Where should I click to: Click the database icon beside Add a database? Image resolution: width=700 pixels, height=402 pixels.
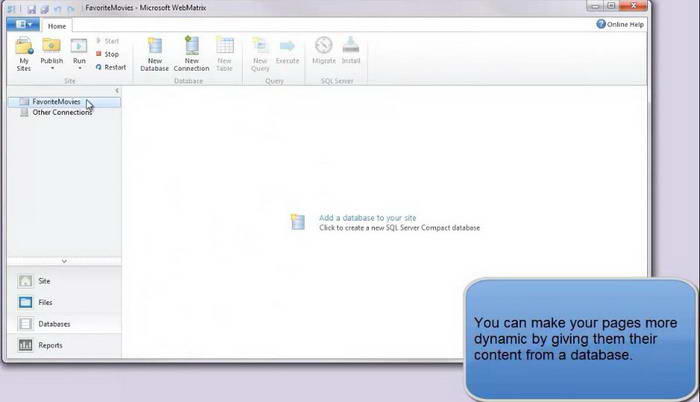298,222
